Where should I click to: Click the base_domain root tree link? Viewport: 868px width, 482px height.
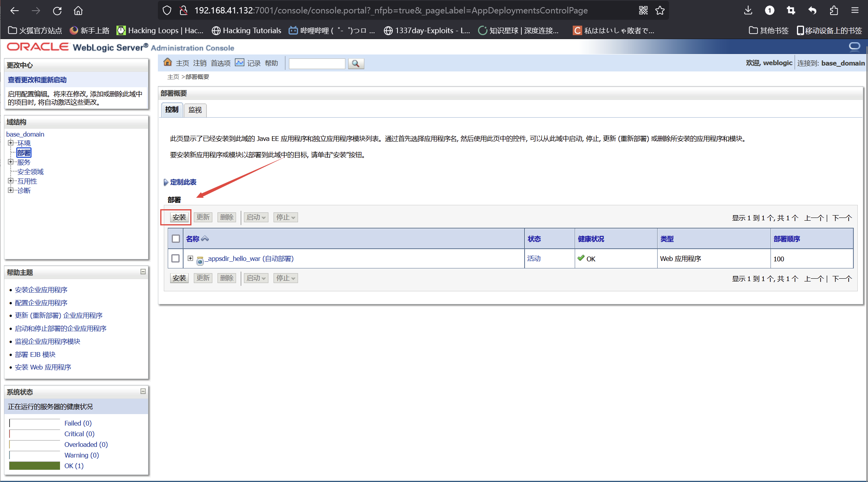pyautogui.click(x=25, y=134)
